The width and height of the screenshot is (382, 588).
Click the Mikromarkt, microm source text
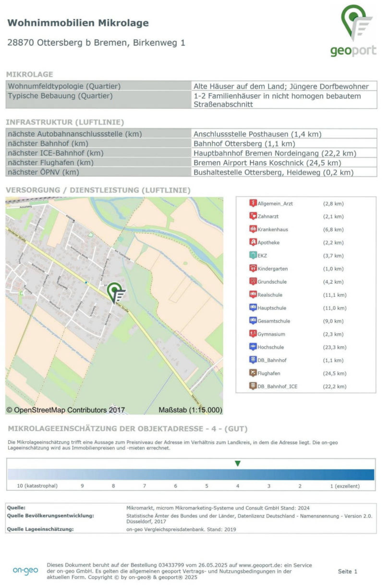[x=218, y=508]
